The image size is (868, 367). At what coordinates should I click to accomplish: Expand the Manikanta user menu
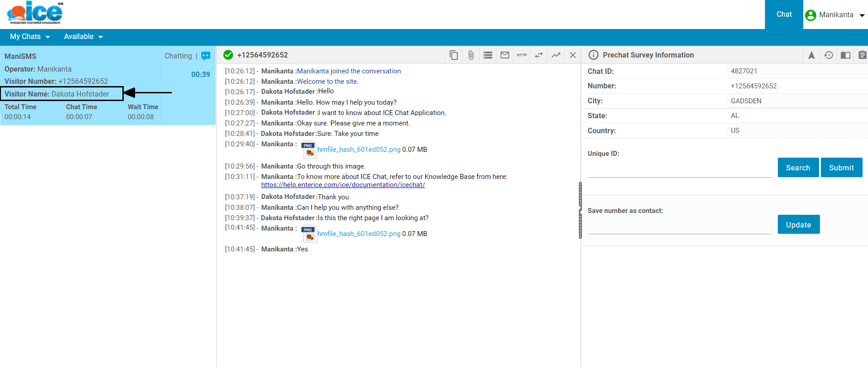coord(835,15)
